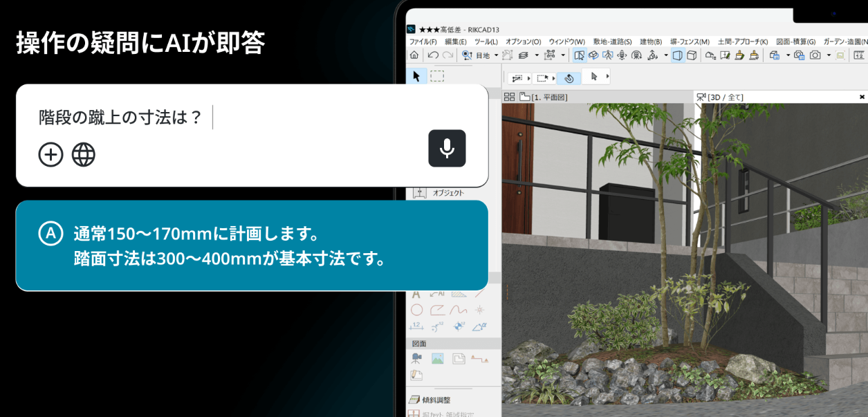Click the plus circle attachment icon
Screen dimensions: 868x417
point(50,154)
